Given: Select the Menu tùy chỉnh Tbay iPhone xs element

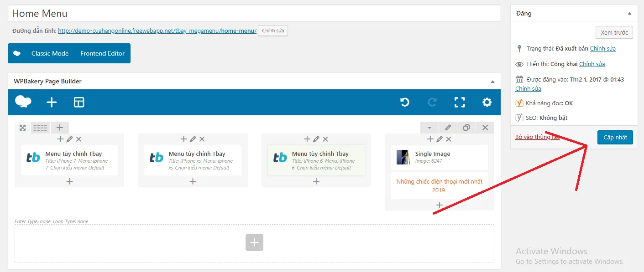Looking at the screenshot, I should tap(193, 160).
